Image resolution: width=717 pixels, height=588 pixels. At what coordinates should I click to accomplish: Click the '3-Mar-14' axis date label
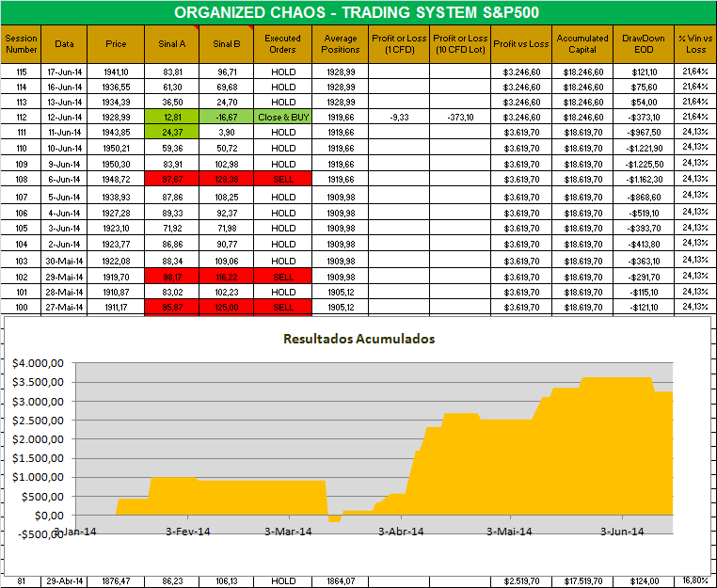288,532
